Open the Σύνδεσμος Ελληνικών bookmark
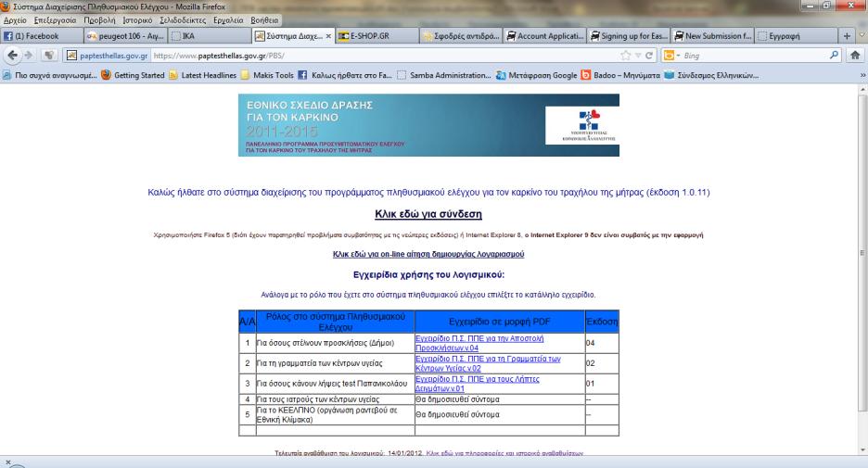The height and width of the screenshot is (468, 868). click(x=711, y=75)
